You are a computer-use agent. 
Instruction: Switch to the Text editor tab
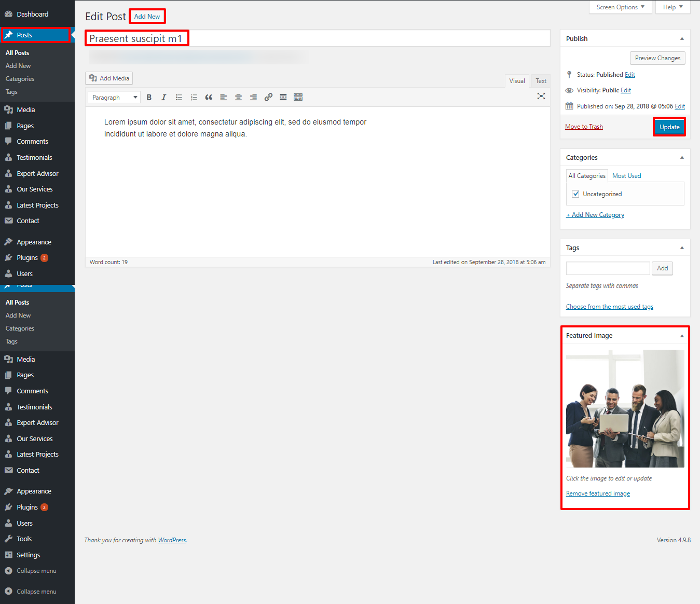pos(541,81)
